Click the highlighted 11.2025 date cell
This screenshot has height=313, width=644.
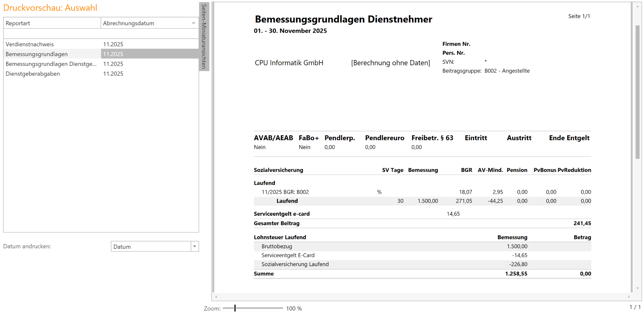coord(150,54)
